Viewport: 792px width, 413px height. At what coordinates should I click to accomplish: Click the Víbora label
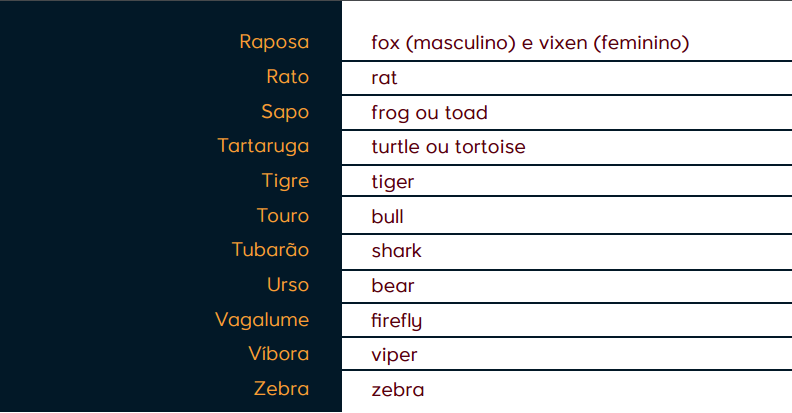[x=278, y=354]
